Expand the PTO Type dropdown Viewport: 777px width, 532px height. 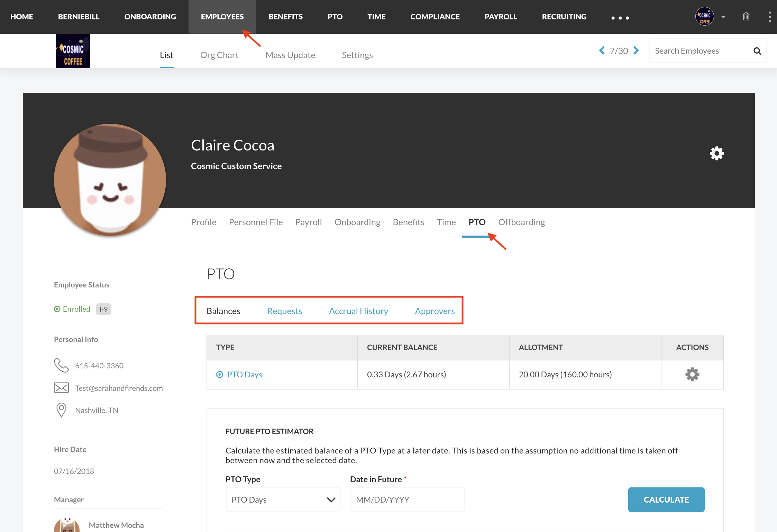283,499
